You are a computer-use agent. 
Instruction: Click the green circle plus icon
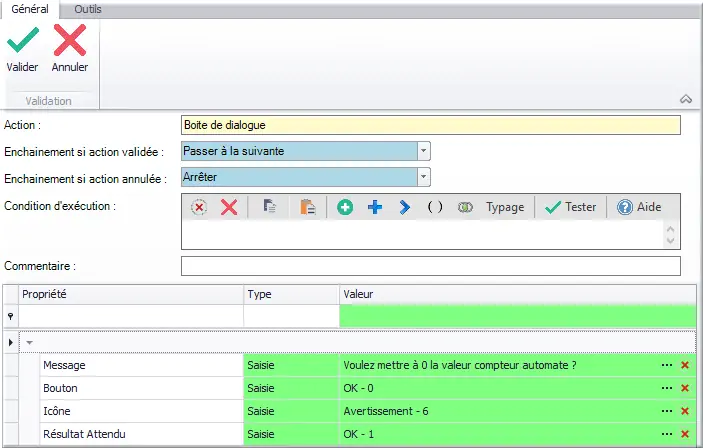tap(345, 207)
